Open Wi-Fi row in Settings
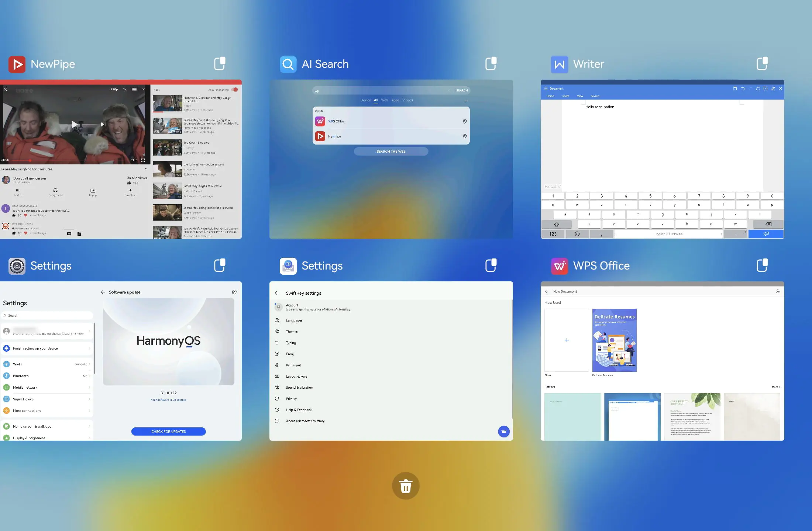Image resolution: width=812 pixels, height=531 pixels. (x=47, y=364)
